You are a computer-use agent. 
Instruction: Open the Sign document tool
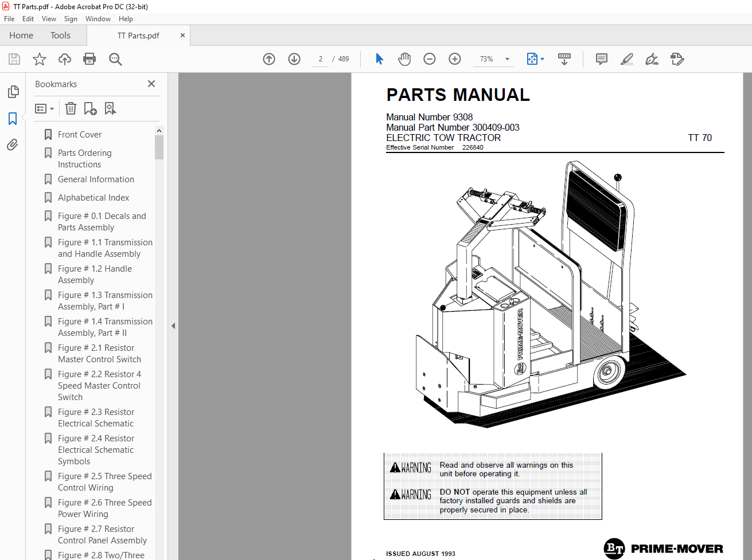652,59
